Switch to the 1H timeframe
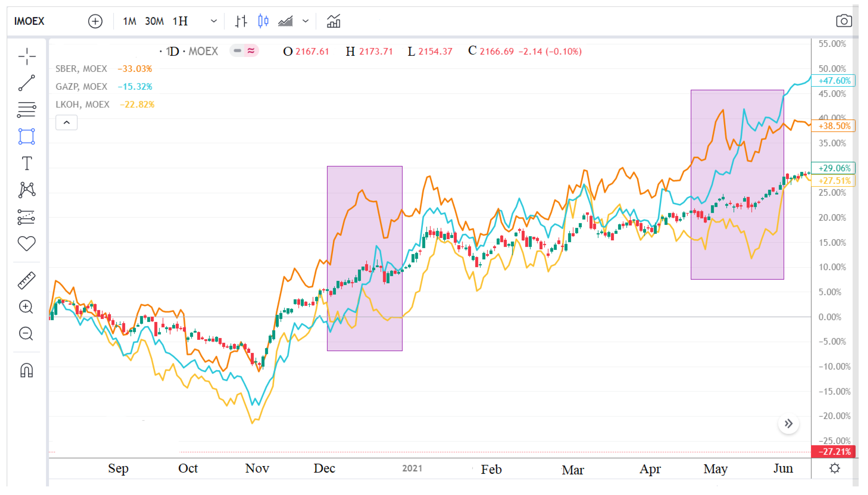The image size is (868, 495). tap(180, 21)
